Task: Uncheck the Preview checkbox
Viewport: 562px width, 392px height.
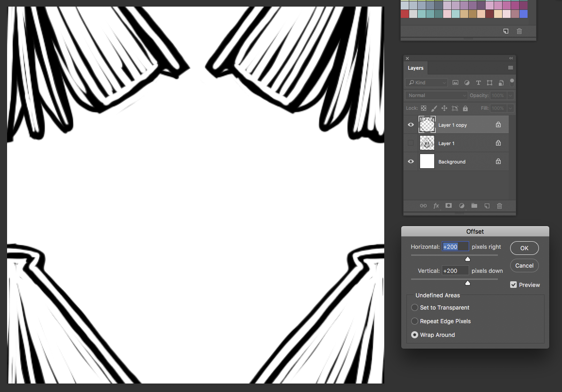Action: click(x=513, y=285)
